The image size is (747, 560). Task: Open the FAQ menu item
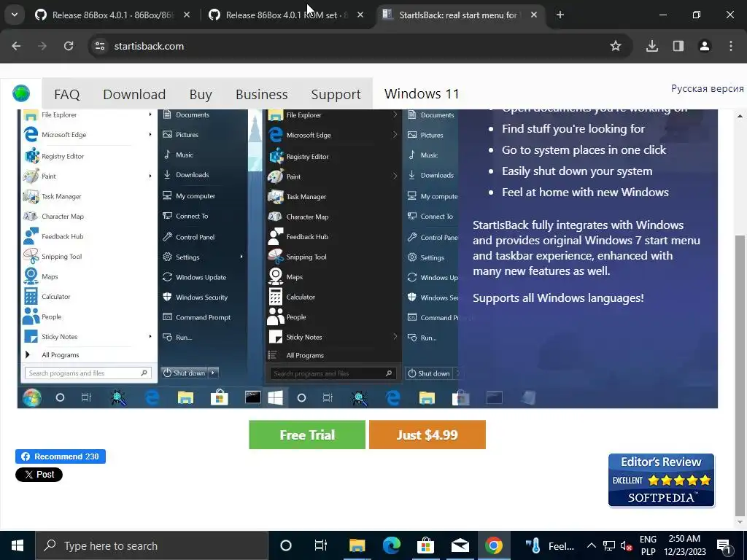(66, 94)
